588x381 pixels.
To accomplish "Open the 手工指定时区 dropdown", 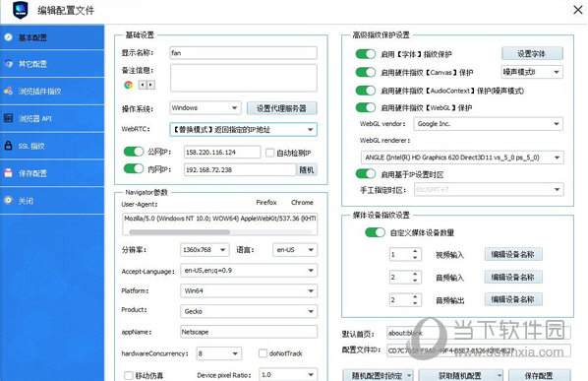I will point(489,190).
